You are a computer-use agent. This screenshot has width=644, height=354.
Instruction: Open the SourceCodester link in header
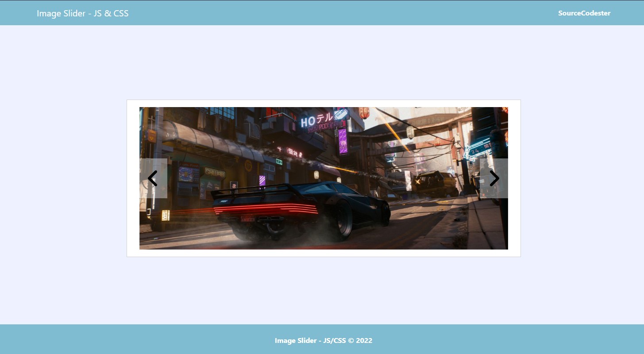584,13
